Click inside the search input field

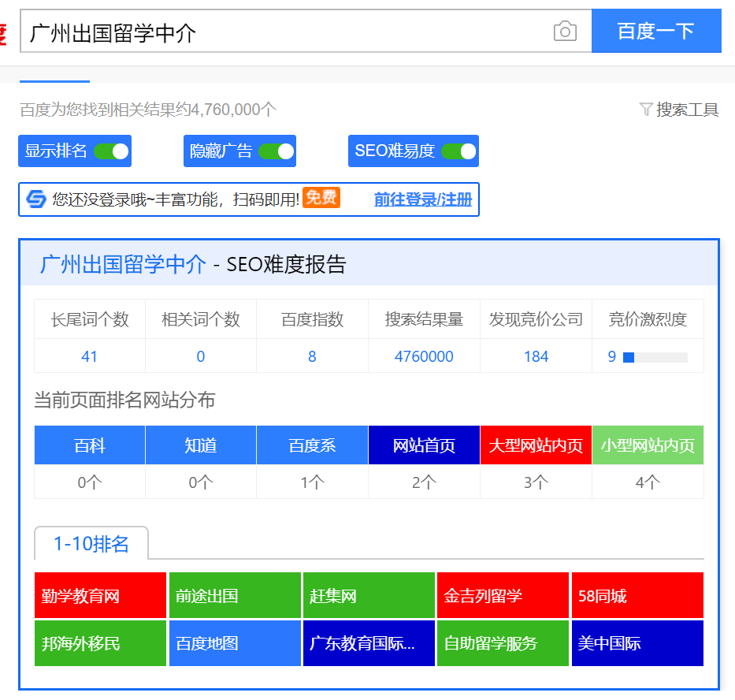click(284, 32)
